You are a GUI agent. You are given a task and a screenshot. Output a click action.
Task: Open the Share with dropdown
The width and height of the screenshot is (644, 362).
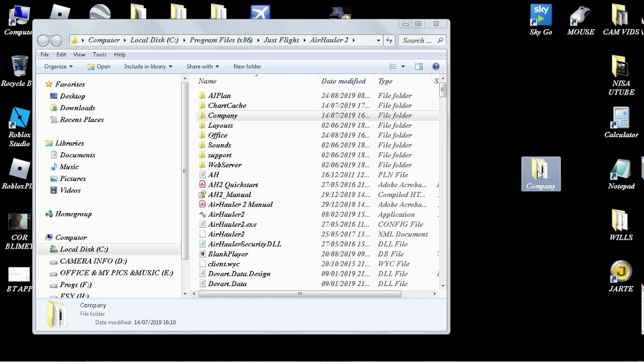[203, 66]
